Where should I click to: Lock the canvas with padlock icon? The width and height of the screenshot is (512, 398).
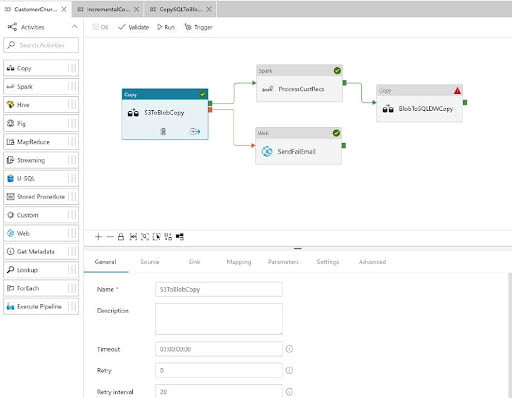point(121,237)
